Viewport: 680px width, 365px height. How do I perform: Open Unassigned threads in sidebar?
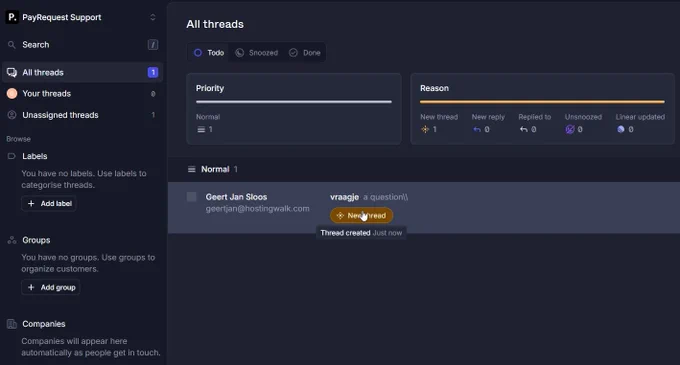[x=82, y=115]
